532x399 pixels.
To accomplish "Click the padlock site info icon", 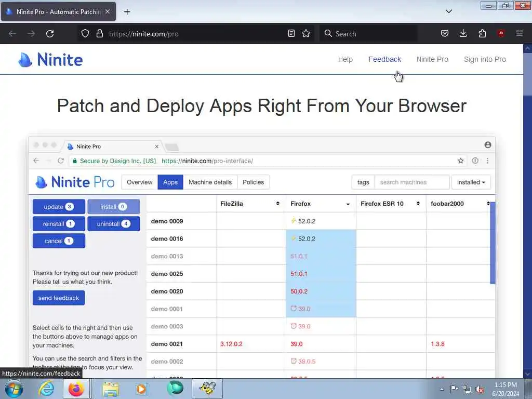I will (99, 34).
